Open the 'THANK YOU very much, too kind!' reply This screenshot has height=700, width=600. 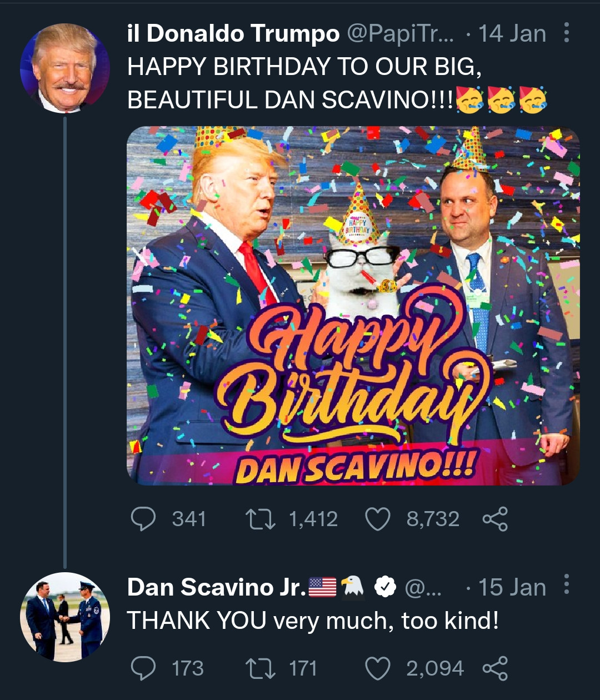(x=313, y=621)
